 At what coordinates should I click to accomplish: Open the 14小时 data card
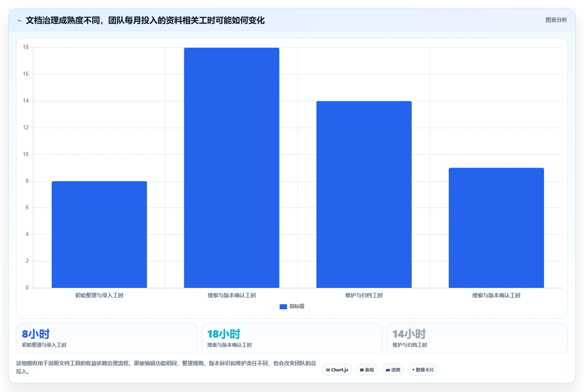point(477,338)
